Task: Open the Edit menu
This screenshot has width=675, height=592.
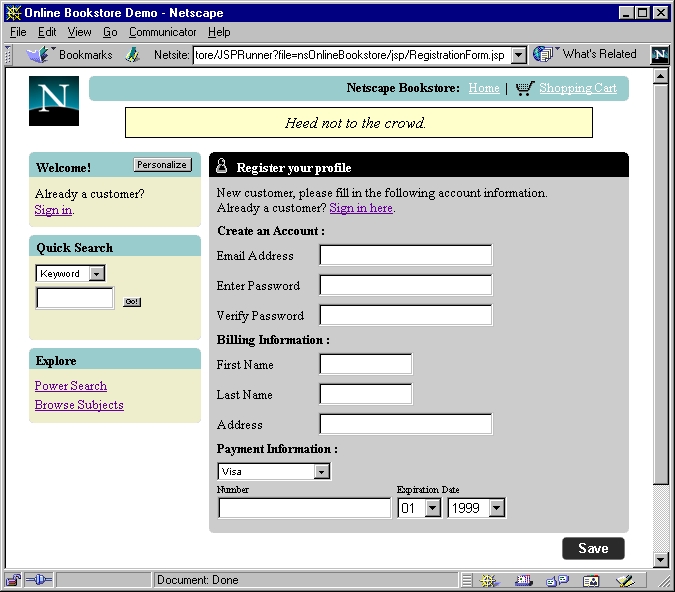Action: 47,32
